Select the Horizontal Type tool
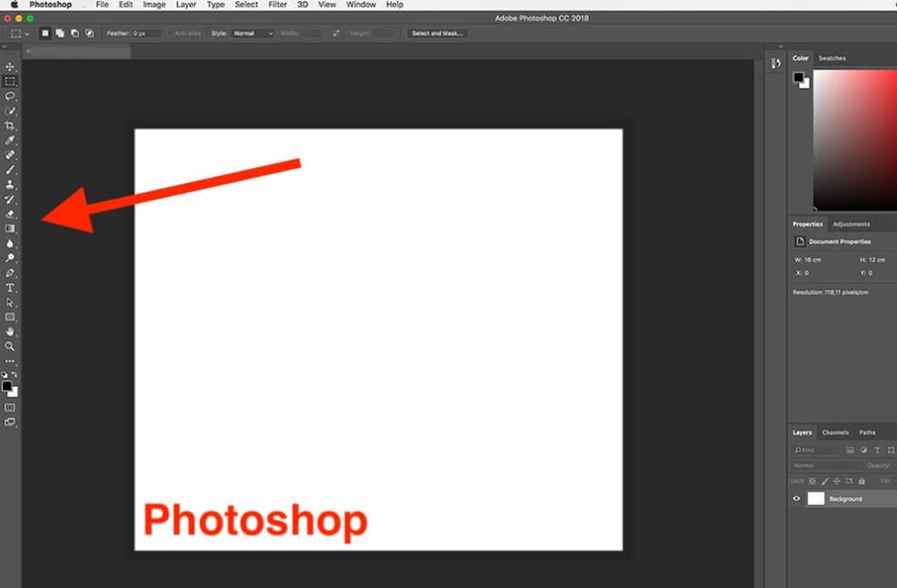This screenshot has width=897, height=588. [10, 288]
